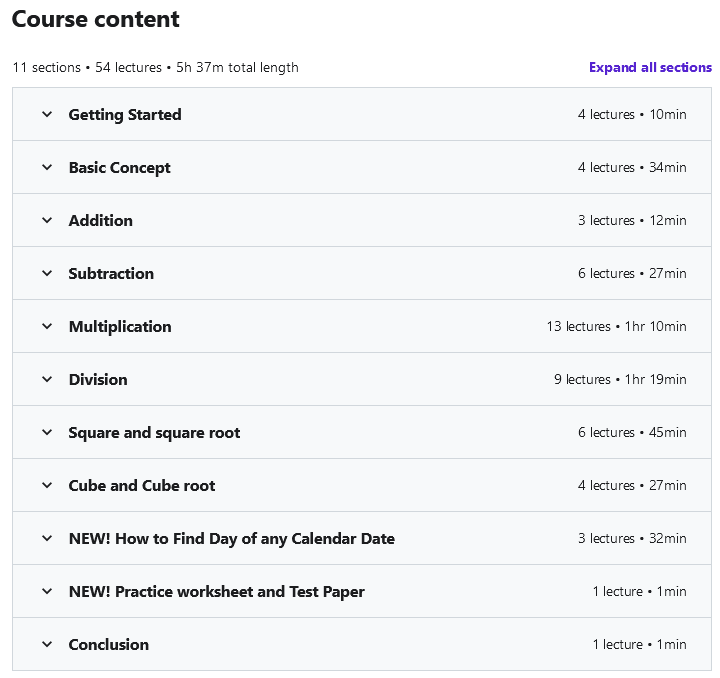The width and height of the screenshot is (720, 678).
Task: Expand the Calendar Date section chevron
Action: (47, 538)
